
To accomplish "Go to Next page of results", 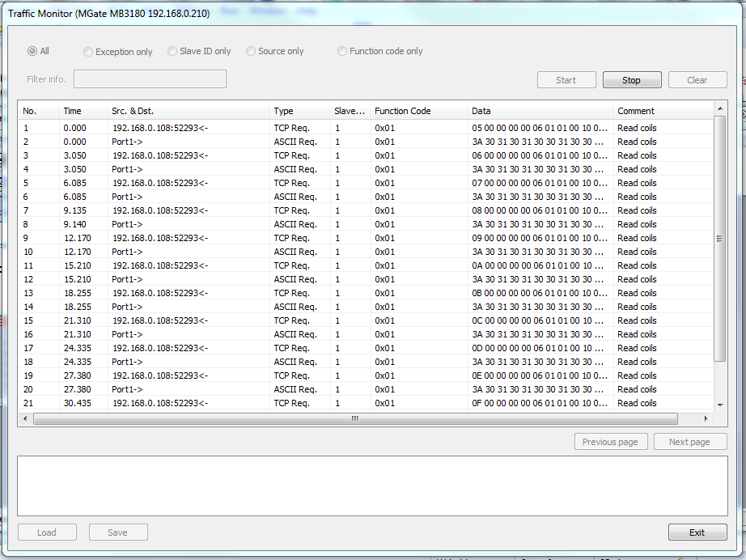I will click(690, 442).
